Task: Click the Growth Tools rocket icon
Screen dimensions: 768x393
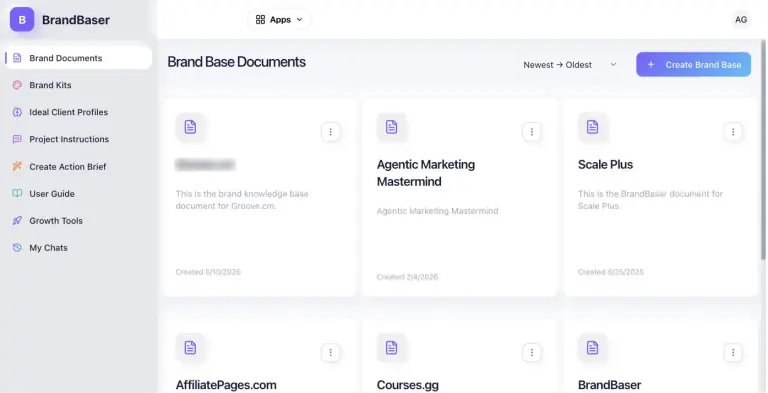Action: tap(17, 221)
